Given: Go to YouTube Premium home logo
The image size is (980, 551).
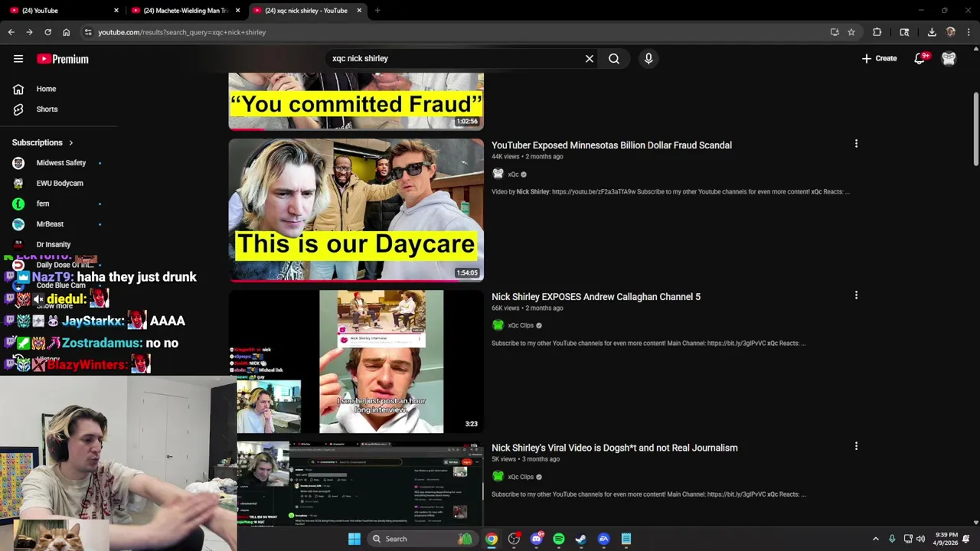Looking at the screenshot, I should pos(63,59).
